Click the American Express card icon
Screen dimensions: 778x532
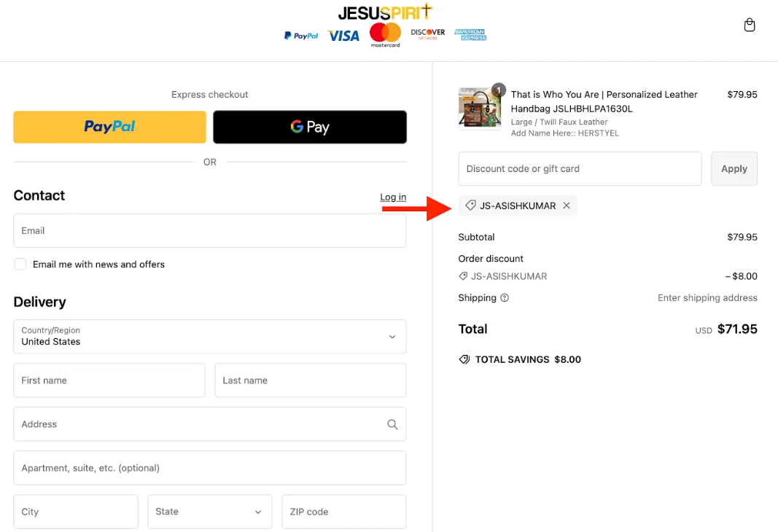470,34
